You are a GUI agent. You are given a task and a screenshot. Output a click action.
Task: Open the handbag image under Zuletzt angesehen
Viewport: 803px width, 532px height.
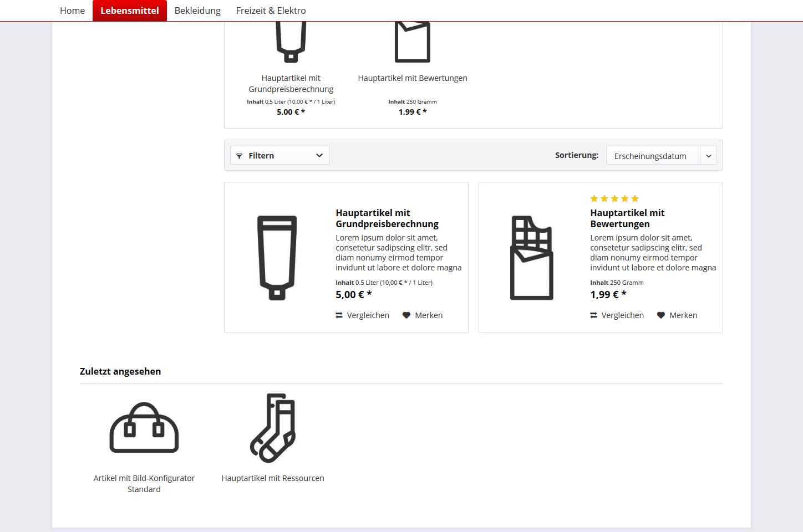point(144,427)
